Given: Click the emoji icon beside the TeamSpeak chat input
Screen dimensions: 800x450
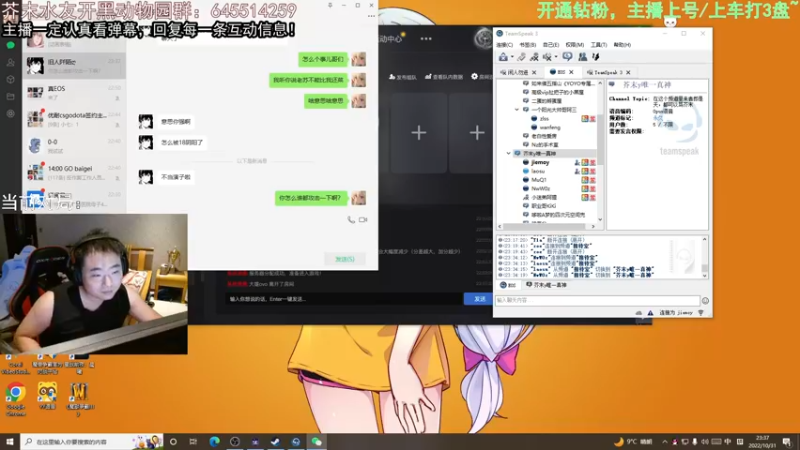Looking at the screenshot, I should (x=705, y=301).
